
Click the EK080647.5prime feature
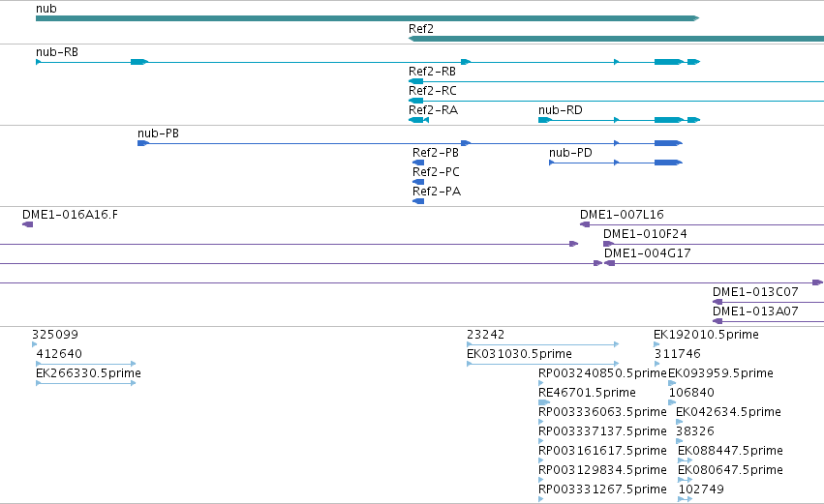pyautogui.click(x=686, y=480)
